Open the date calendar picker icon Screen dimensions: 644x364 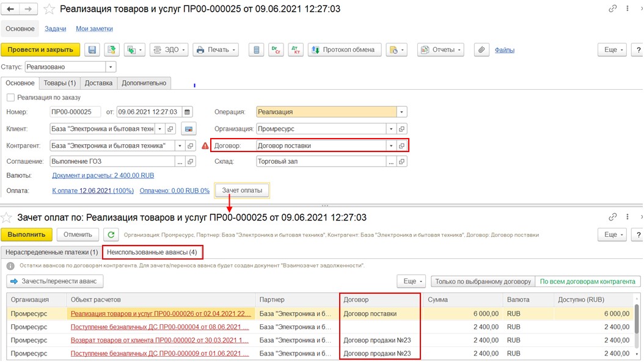tap(187, 112)
